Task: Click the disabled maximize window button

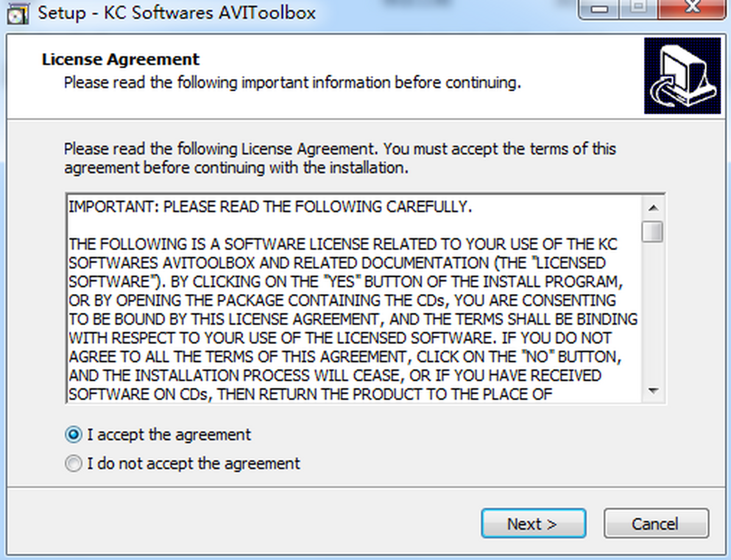Action: pyautogui.click(x=637, y=9)
